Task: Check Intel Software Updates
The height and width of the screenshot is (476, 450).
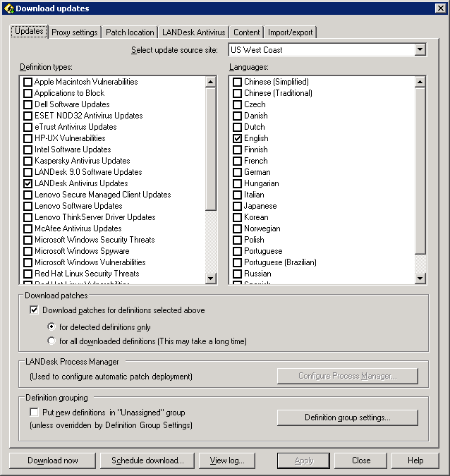Action: (x=28, y=149)
